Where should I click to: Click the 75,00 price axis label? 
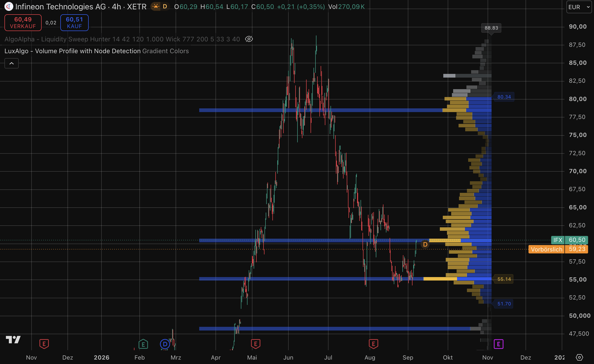pos(578,135)
